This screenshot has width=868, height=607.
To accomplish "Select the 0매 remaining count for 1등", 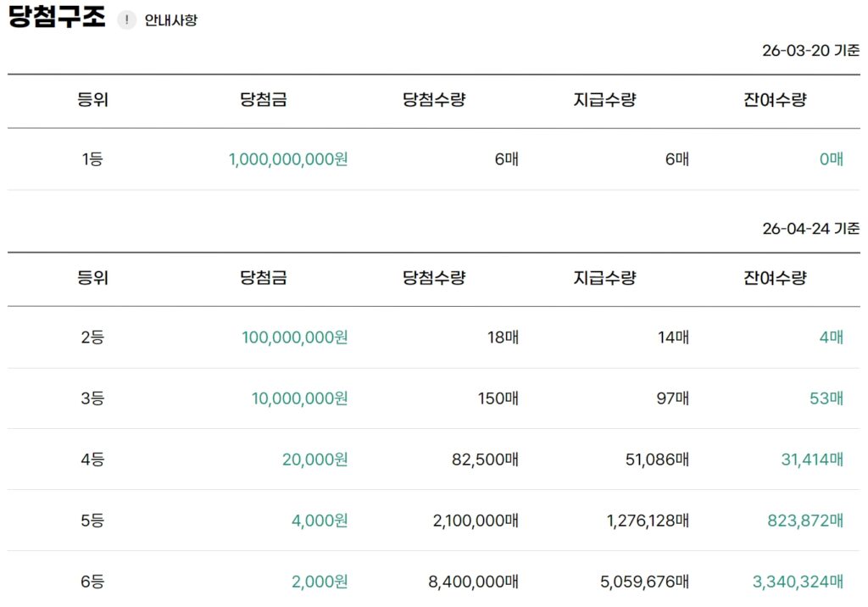I will coord(829,159).
